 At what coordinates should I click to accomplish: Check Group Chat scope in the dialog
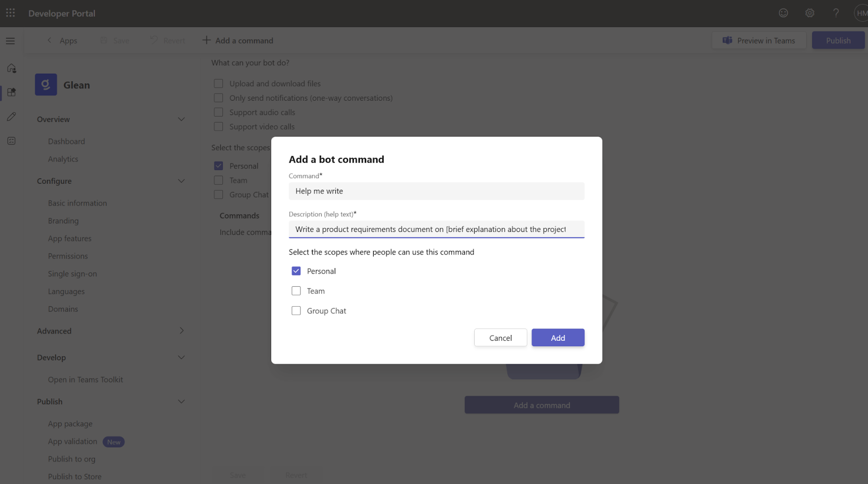click(296, 311)
